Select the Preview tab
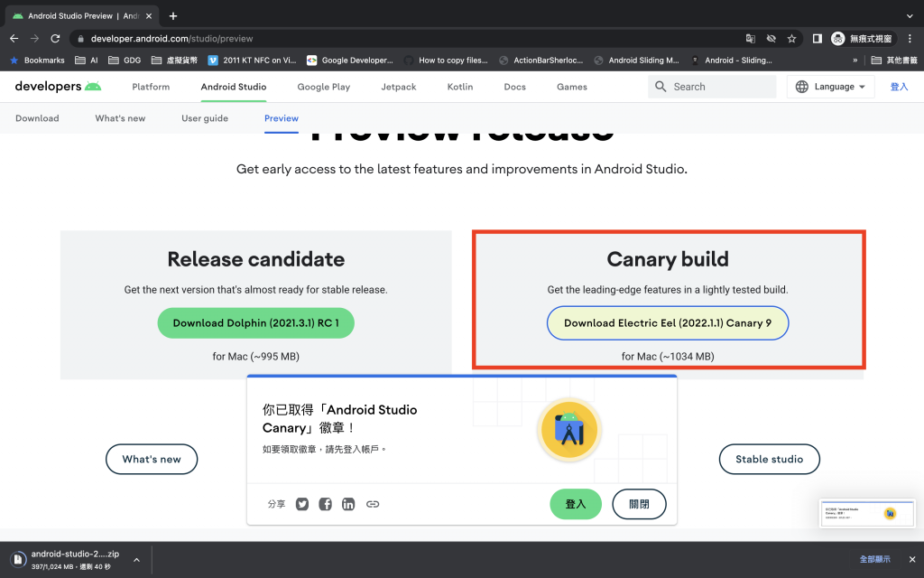Viewport: 924px width, 578px height. (x=282, y=118)
